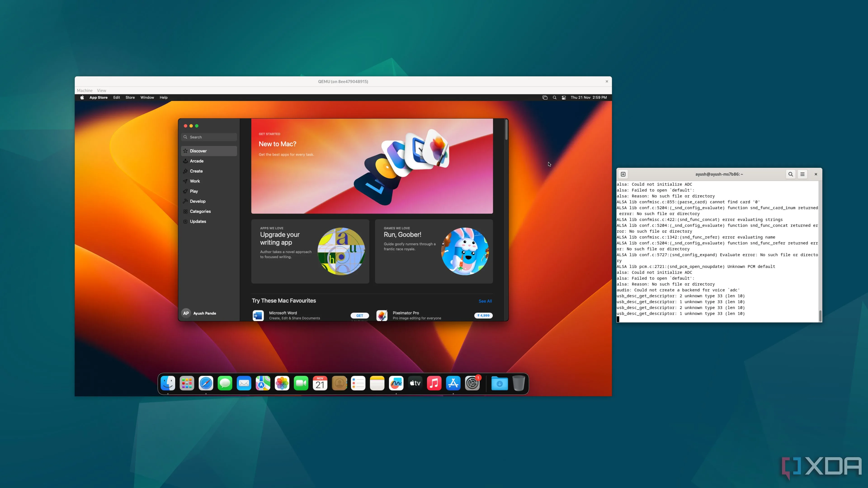Open Store menu in menu bar

click(x=130, y=98)
